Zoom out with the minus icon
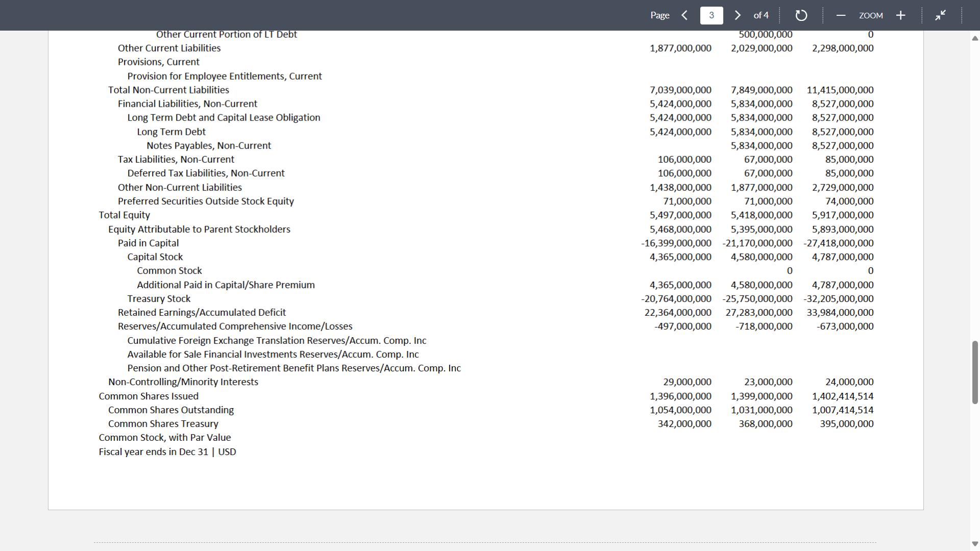 [x=841, y=15]
